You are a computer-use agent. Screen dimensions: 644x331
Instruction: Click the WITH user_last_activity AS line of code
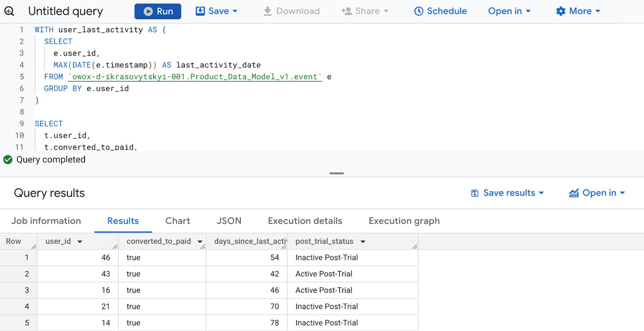point(100,30)
